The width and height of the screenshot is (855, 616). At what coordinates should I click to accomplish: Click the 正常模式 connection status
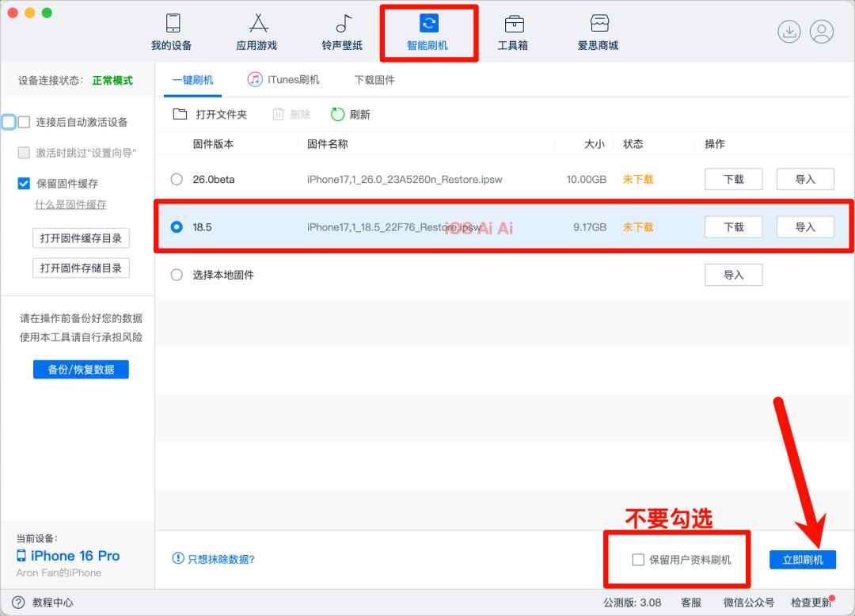(112, 80)
